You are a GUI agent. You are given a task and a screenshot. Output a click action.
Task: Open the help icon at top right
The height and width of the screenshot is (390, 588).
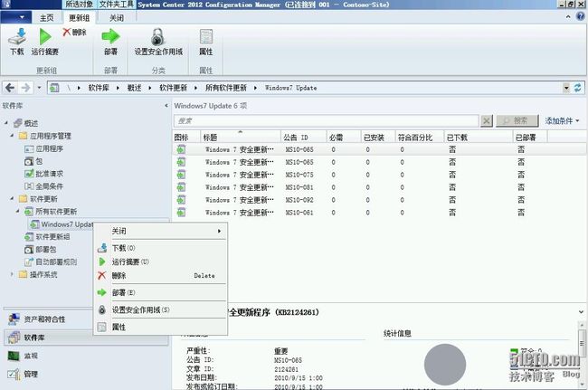coord(581,16)
